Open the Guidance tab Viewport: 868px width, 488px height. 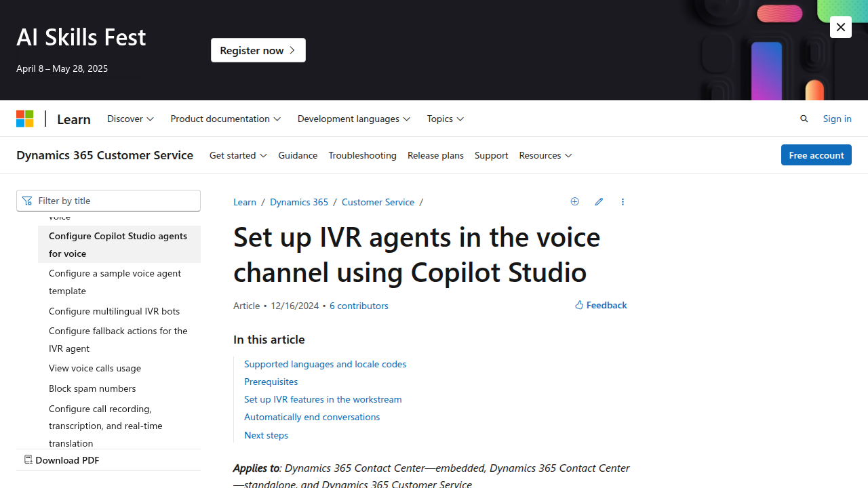(x=298, y=155)
